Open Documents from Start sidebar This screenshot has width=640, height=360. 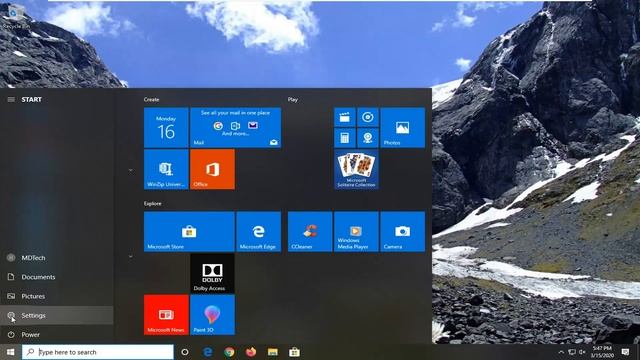[x=57, y=277]
